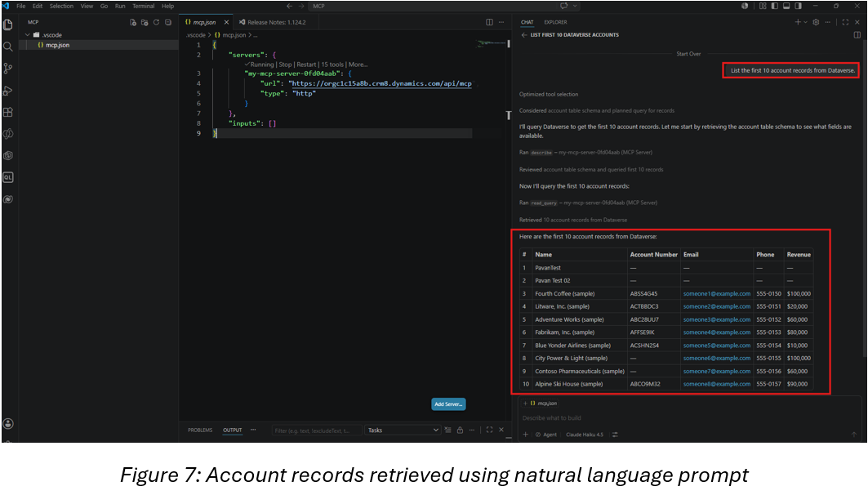This screenshot has width=868, height=495.
Task: Toggle the bottom panel visibility
Action: pyautogui.click(x=786, y=6)
